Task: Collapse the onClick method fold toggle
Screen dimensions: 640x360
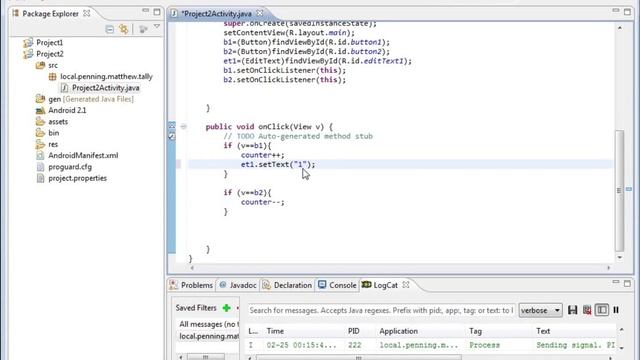Action: coord(184,127)
